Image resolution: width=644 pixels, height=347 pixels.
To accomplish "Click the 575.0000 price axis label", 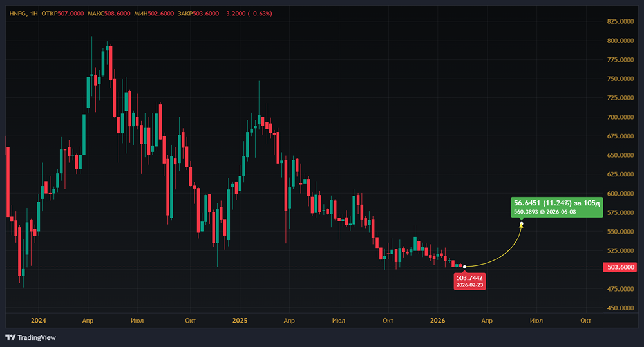I will pyautogui.click(x=620, y=212).
